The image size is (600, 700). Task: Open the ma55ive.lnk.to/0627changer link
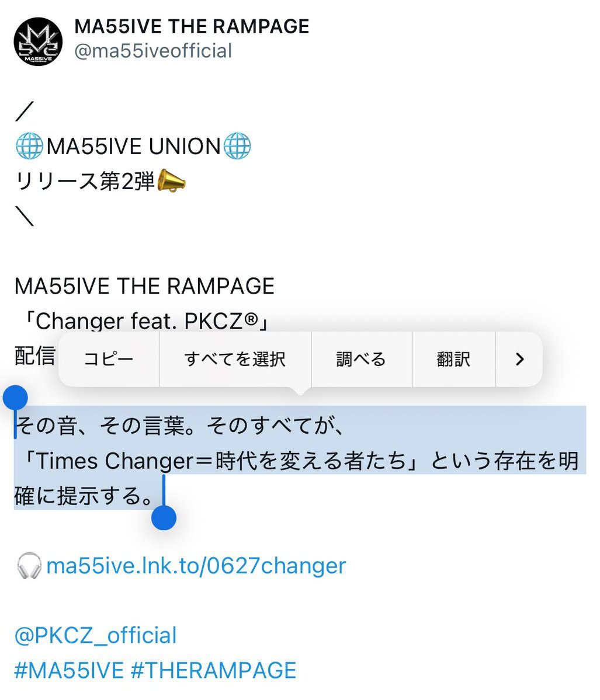tap(196, 566)
